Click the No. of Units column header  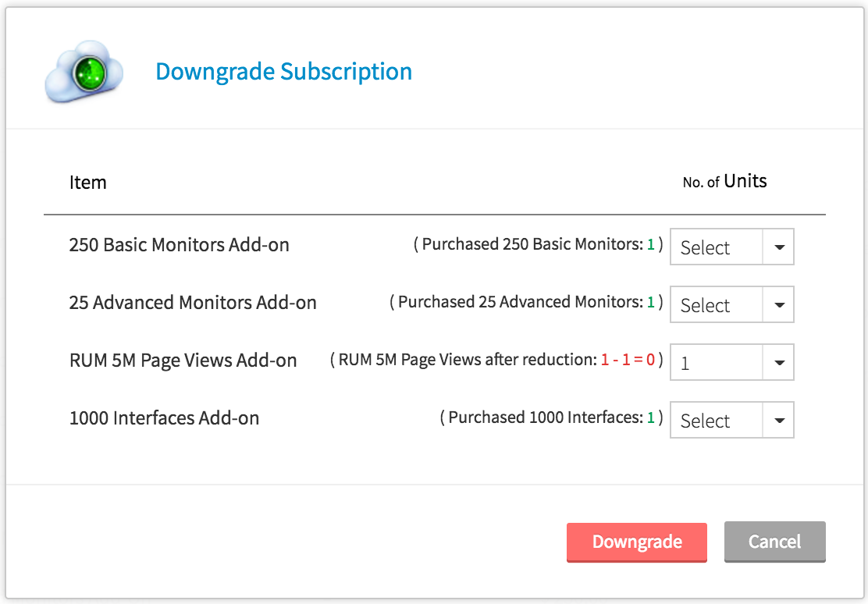pos(724,182)
